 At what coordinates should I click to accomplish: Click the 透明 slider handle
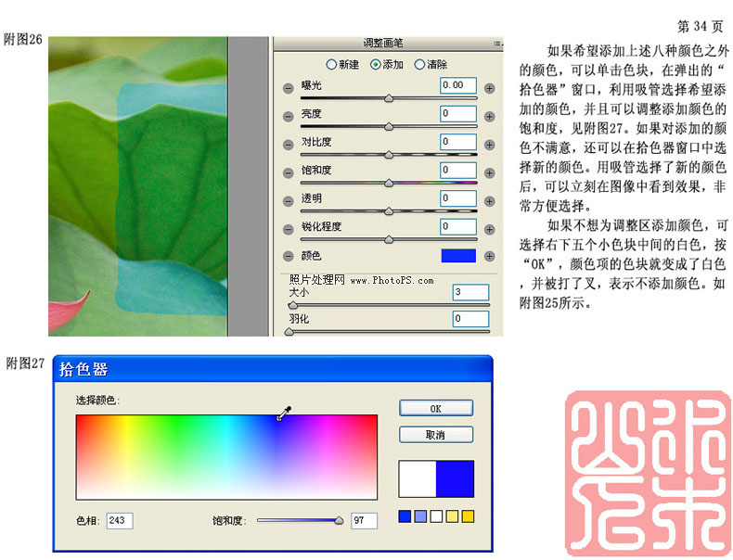coord(389,211)
